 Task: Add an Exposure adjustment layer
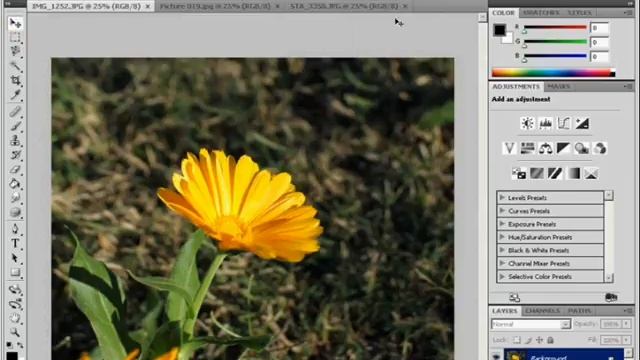pyautogui.click(x=582, y=123)
